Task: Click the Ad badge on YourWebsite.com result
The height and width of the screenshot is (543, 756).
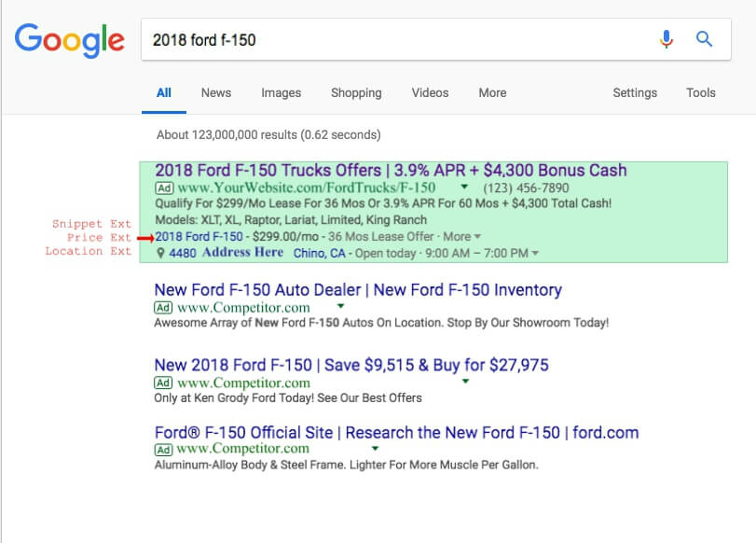Action: [x=164, y=188]
